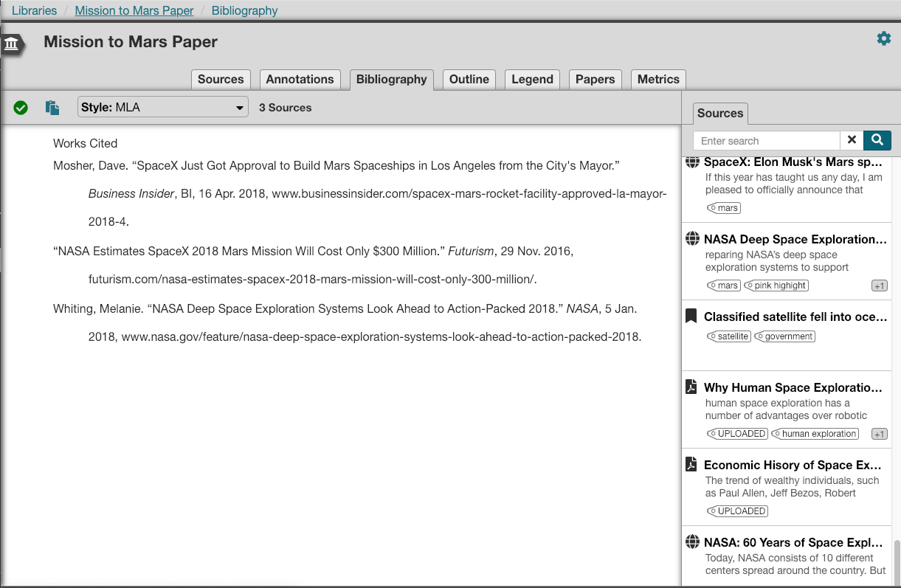Switch to the Annotations tab
This screenshot has width=901, height=588.
pyautogui.click(x=300, y=80)
